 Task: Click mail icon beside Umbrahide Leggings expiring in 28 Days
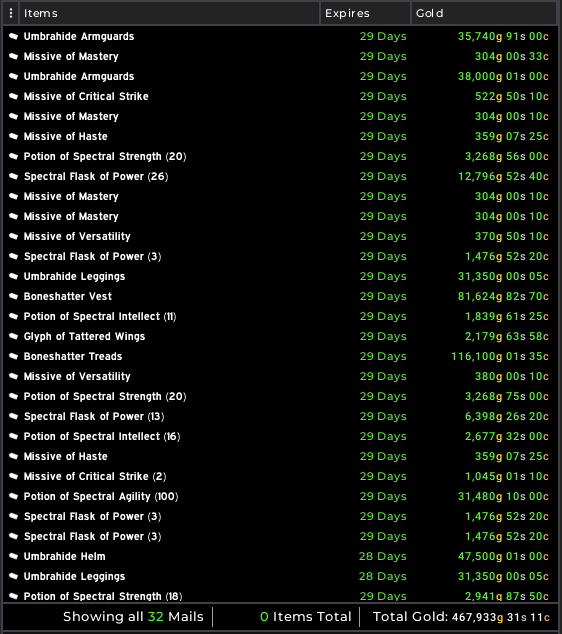click(x=13, y=577)
